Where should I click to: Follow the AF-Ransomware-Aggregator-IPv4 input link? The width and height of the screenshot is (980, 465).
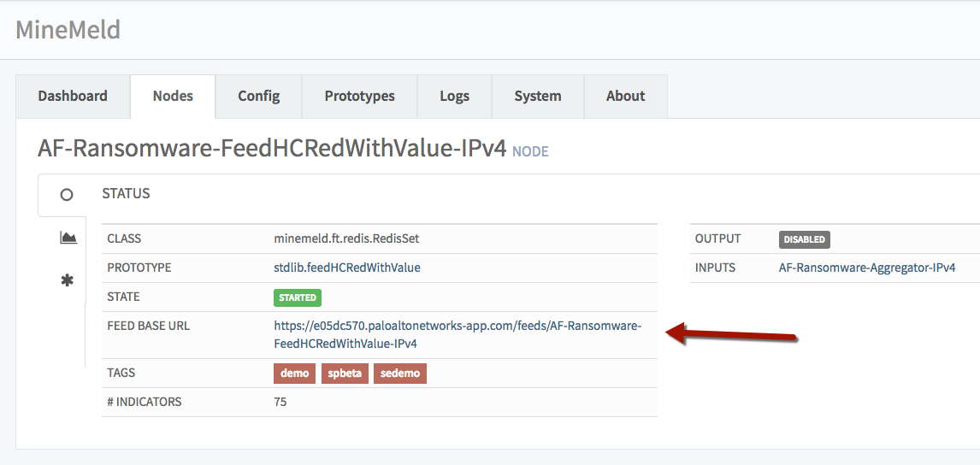point(866,268)
